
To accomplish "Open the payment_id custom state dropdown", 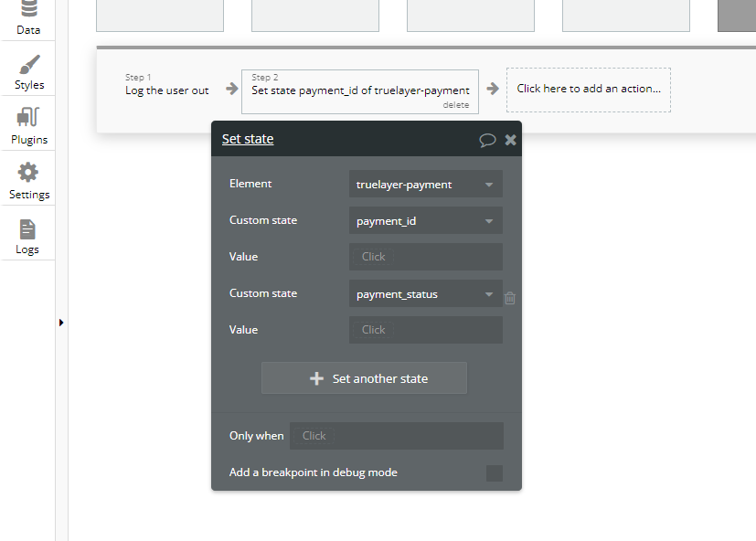I will (426, 221).
